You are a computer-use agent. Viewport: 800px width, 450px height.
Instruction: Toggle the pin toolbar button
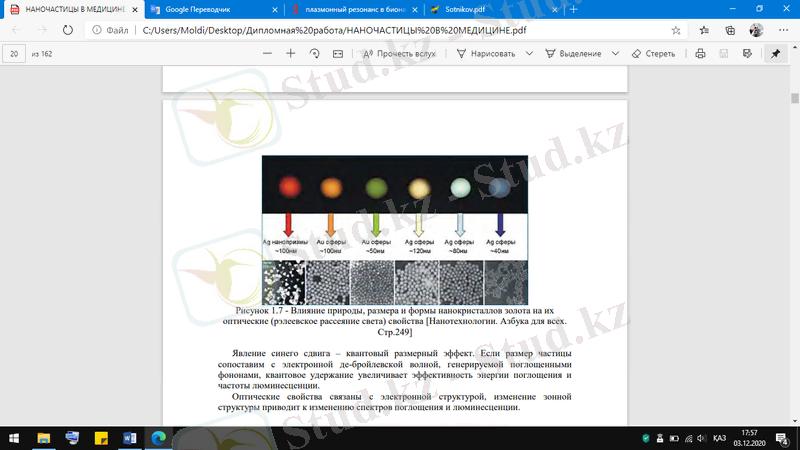point(776,54)
